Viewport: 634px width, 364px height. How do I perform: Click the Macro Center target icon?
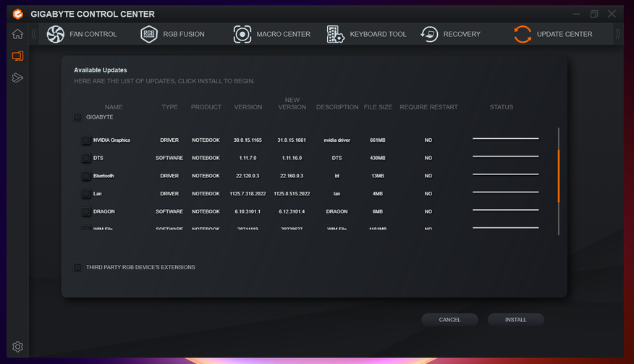tap(242, 34)
